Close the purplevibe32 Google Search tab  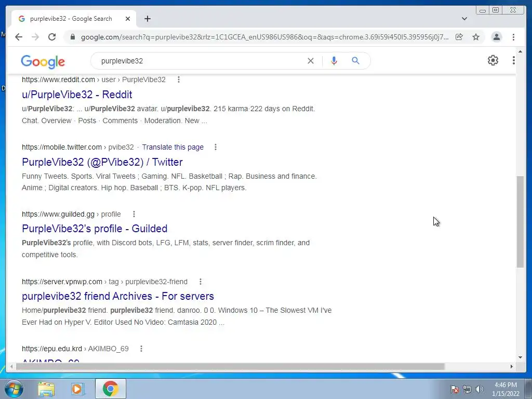click(x=128, y=19)
